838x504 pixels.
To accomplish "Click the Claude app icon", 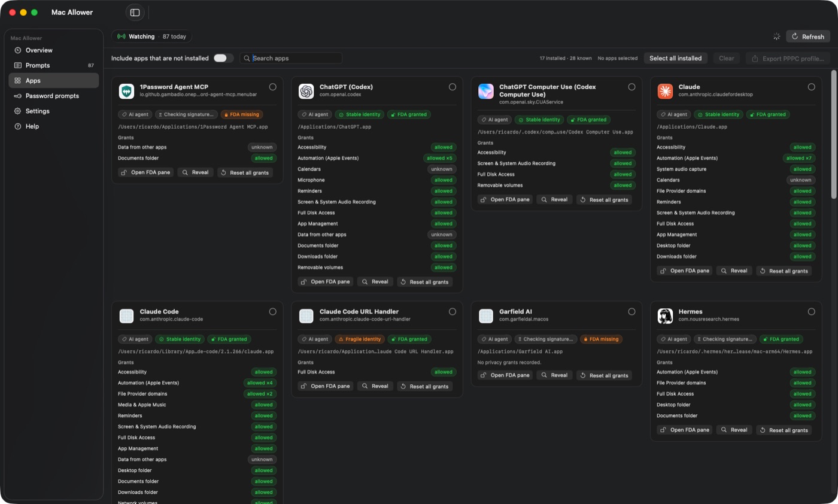I will [x=665, y=91].
